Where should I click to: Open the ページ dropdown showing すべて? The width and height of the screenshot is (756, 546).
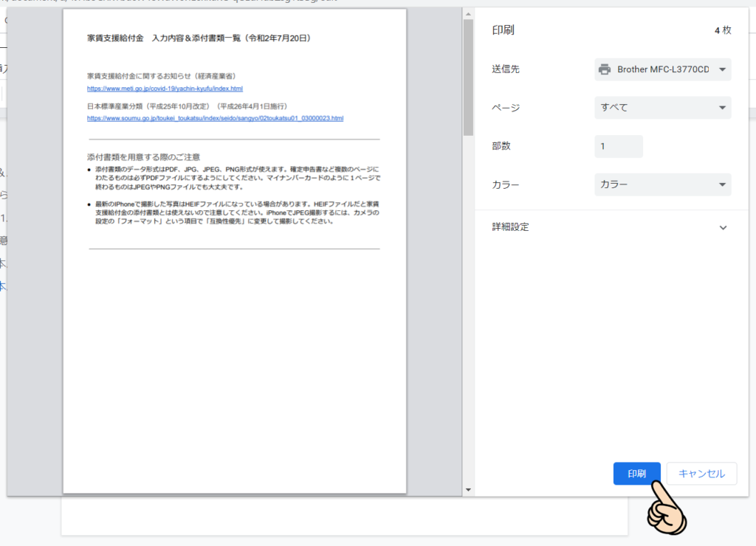point(662,108)
